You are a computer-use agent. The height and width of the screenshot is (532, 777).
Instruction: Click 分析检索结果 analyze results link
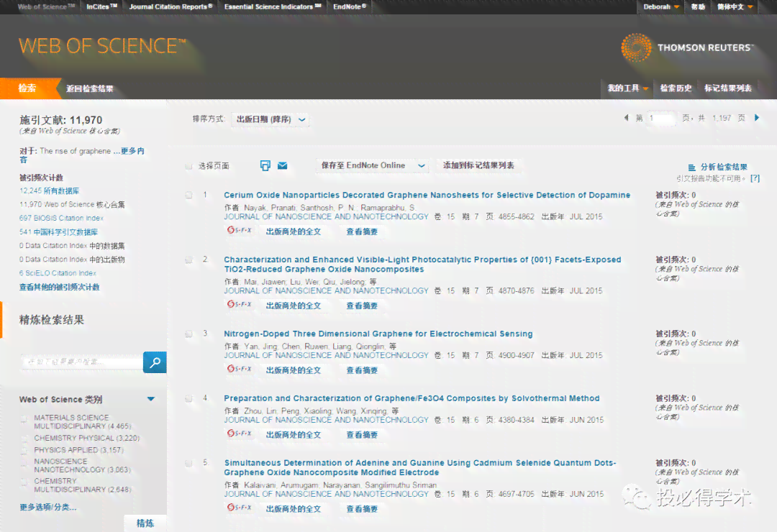tap(724, 168)
